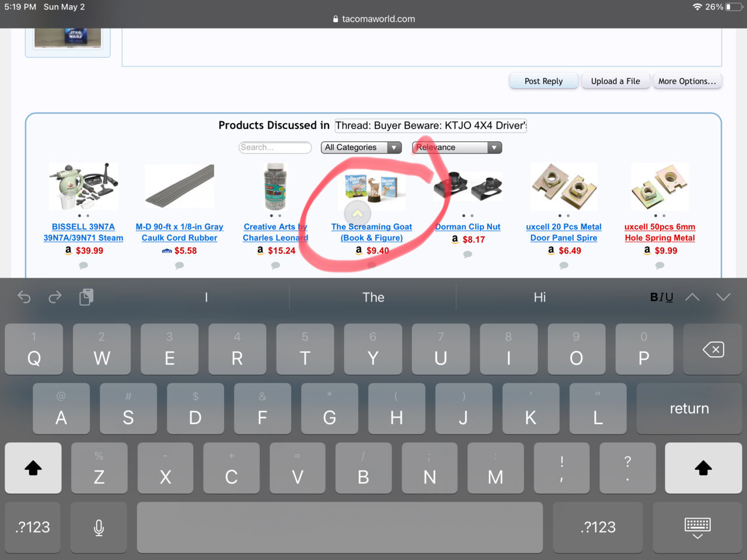Tap the comment bubble under uxcell 50pcs

pyautogui.click(x=660, y=265)
